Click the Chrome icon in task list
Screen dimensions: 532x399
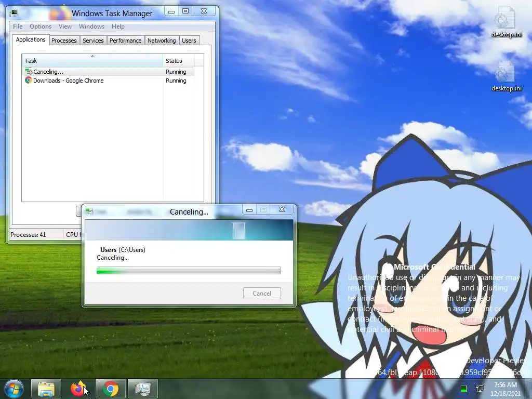click(x=28, y=81)
